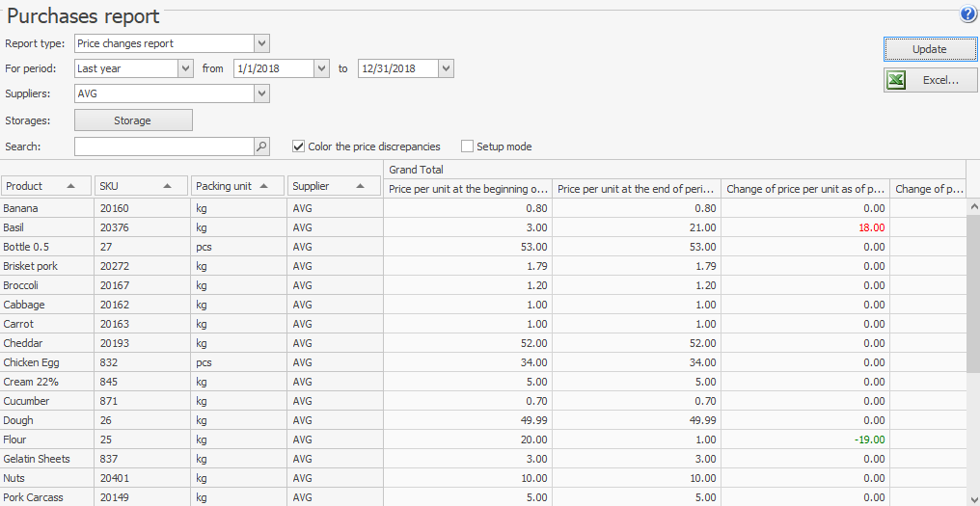Expand the For period dropdown
Viewport: 980px width, 506px height.
click(185, 68)
